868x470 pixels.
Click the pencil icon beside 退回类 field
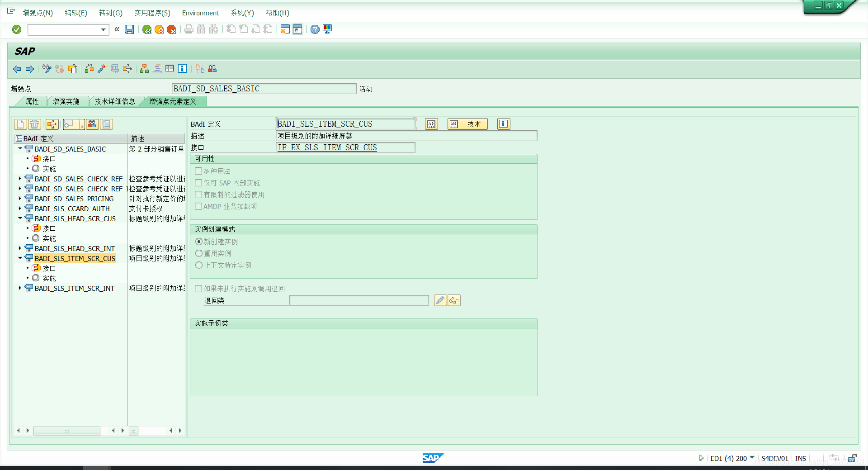pyautogui.click(x=440, y=300)
